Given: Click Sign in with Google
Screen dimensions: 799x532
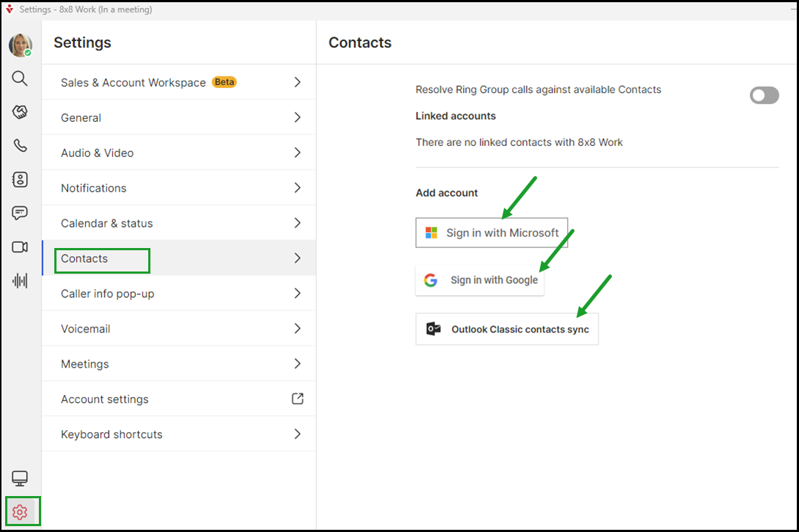Looking at the screenshot, I should pos(480,280).
